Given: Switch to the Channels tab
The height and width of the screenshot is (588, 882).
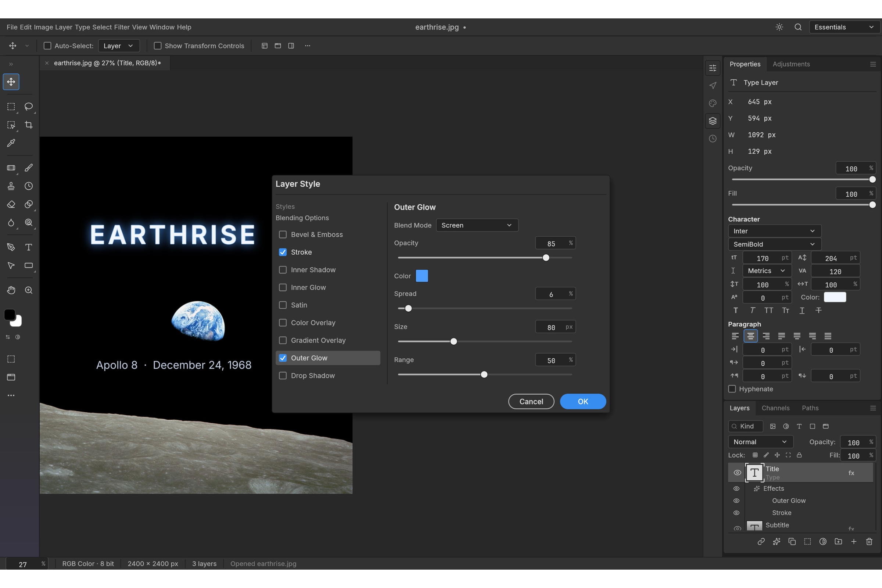Looking at the screenshot, I should (775, 408).
